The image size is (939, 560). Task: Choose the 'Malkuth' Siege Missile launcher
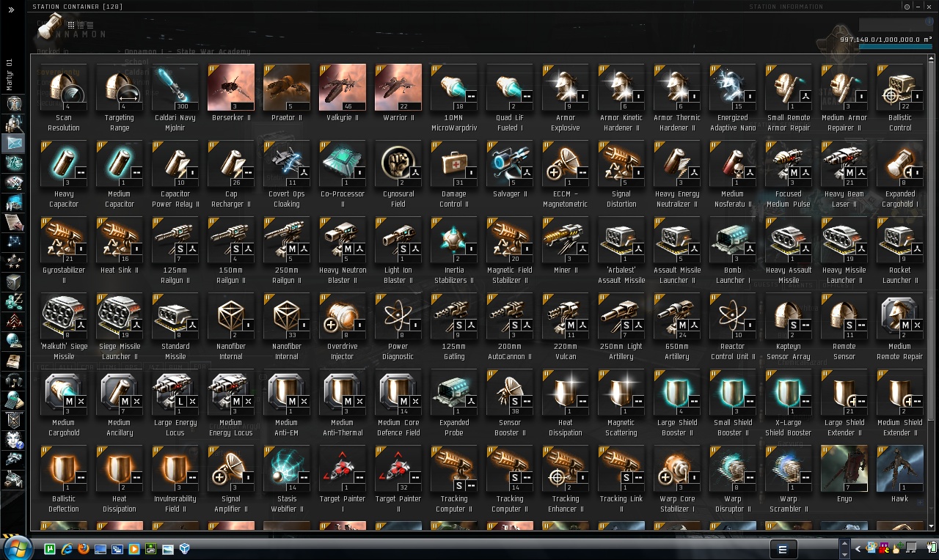64,316
